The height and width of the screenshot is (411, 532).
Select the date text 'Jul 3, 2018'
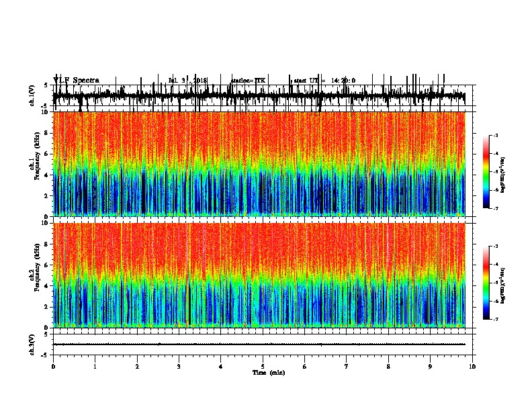click(x=187, y=81)
